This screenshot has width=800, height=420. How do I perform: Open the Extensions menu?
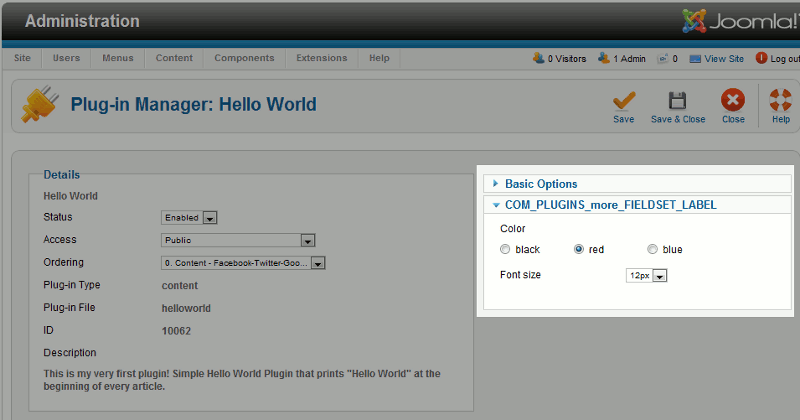322,59
